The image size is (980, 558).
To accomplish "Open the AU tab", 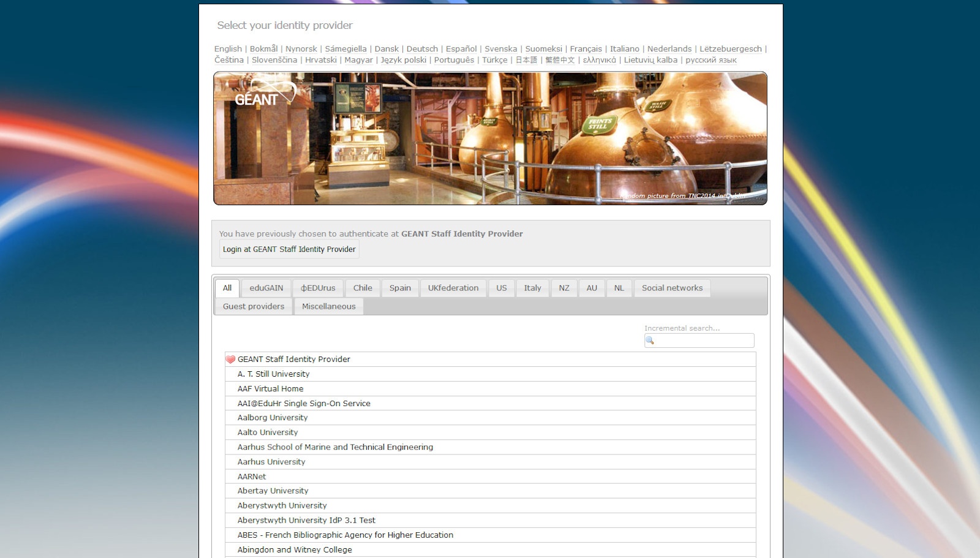I will click(592, 288).
